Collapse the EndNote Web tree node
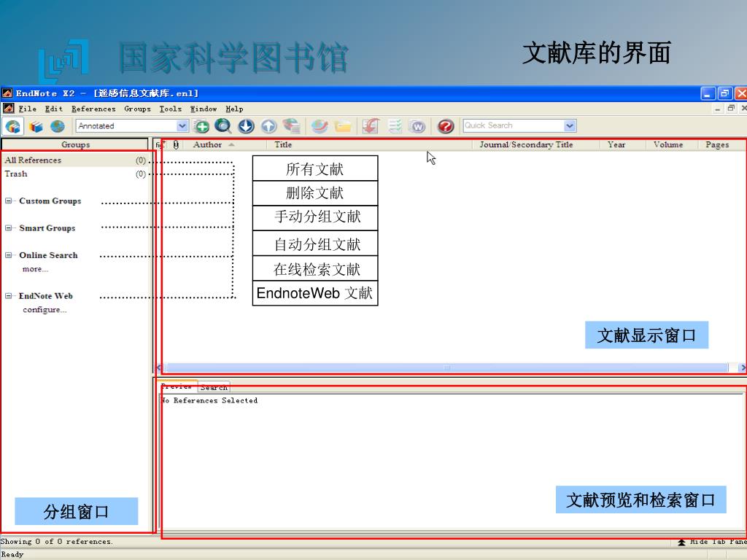Viewport: 747px width, 560px height. pos(8,296)
